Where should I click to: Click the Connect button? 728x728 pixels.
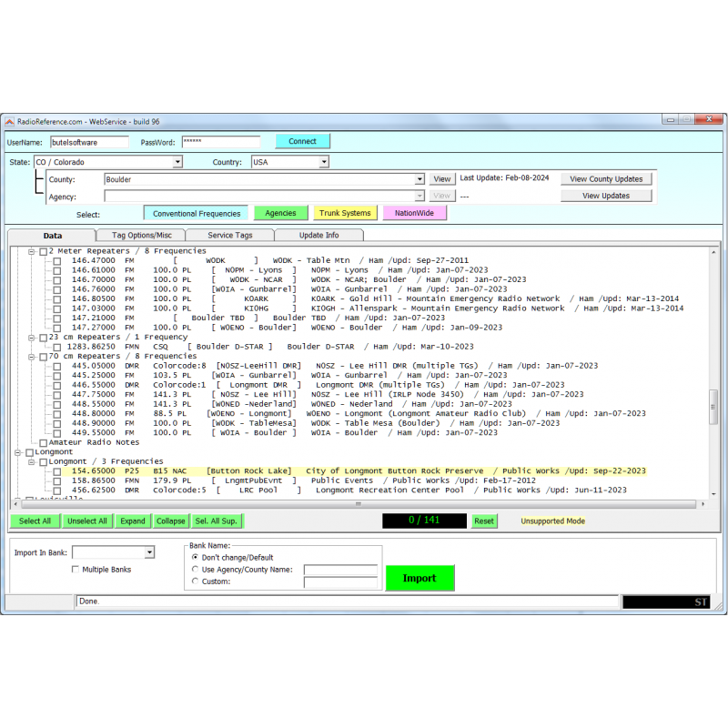tap(303, 141)
